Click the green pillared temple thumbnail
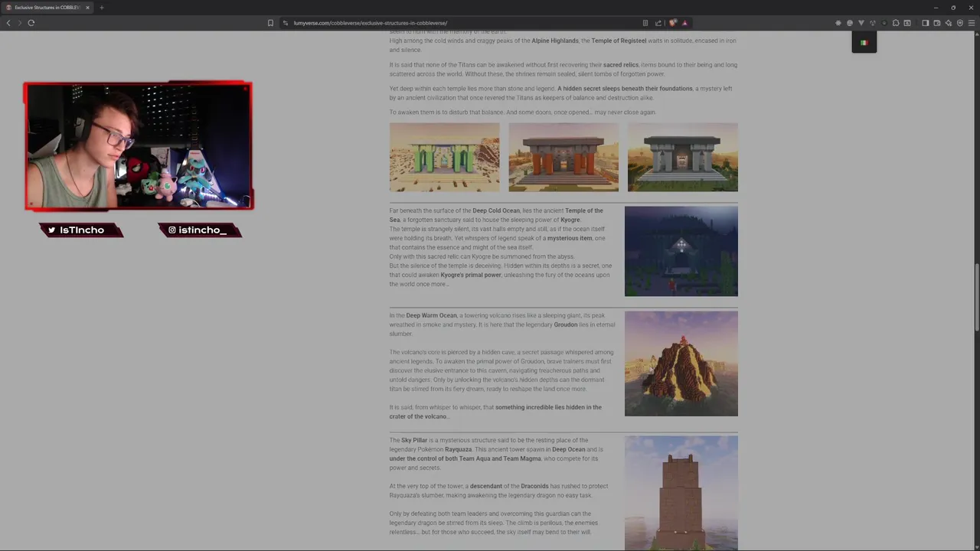 click(444, 157)
